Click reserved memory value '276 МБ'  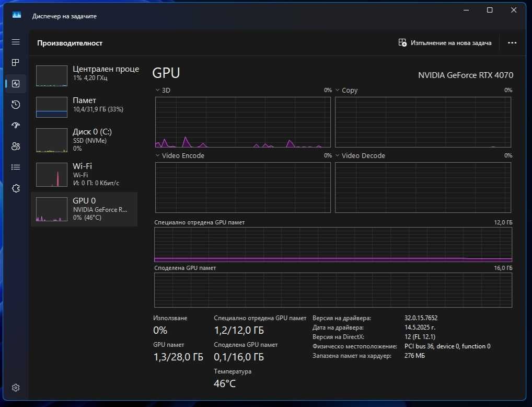(414, 356)
